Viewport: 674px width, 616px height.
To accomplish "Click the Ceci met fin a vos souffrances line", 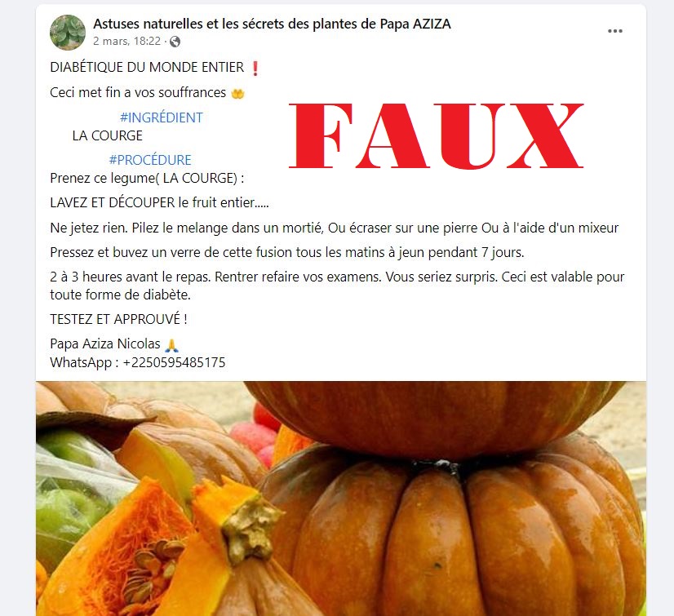I will point(138,93).
